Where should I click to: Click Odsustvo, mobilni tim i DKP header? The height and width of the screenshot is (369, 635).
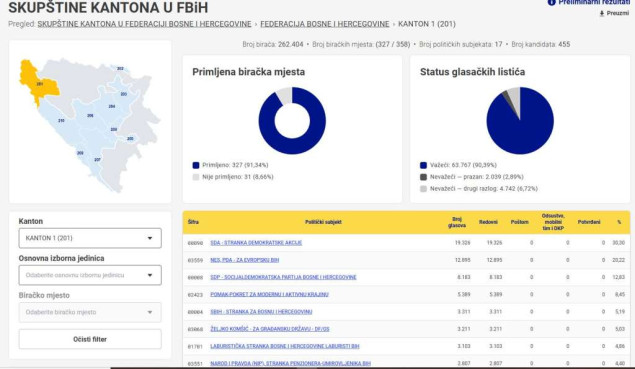click(553, 222)
